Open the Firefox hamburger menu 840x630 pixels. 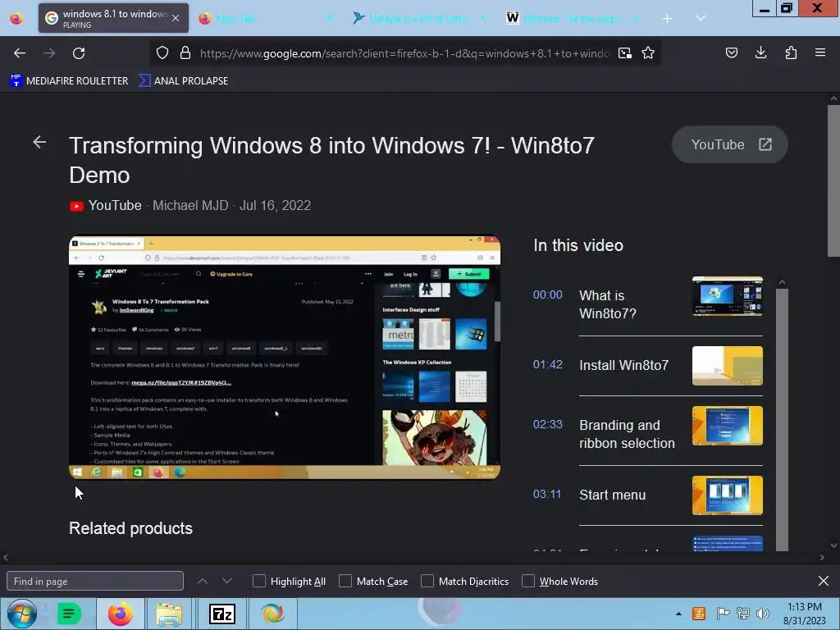point(820,52)
